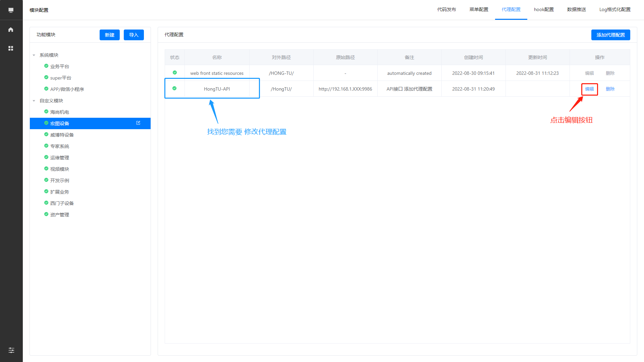Open the grid apps icon in sidebar
This screenshot has width=644, height=362.
(11, 48)
